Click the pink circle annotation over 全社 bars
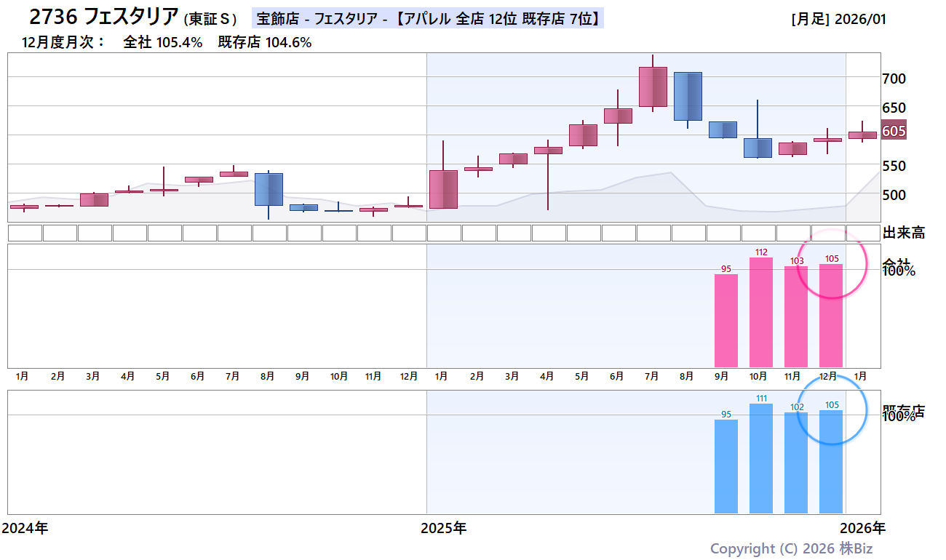 833,265
